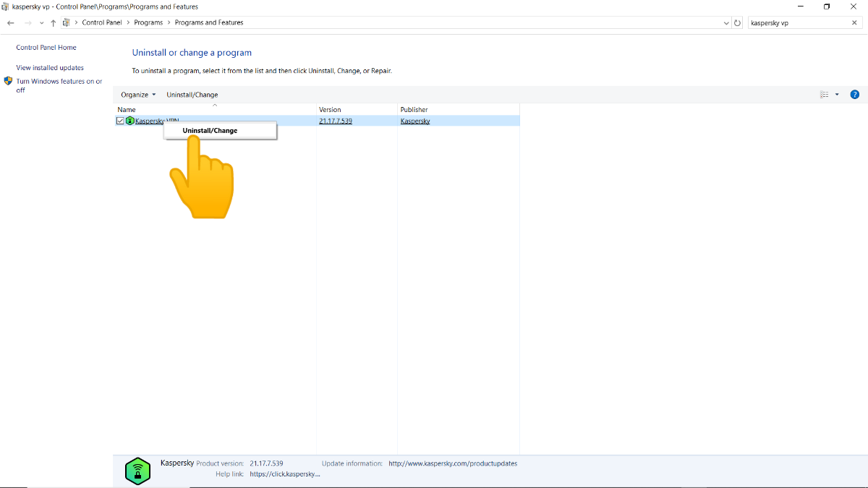Clear the search with the X button

tap(854, 23)
